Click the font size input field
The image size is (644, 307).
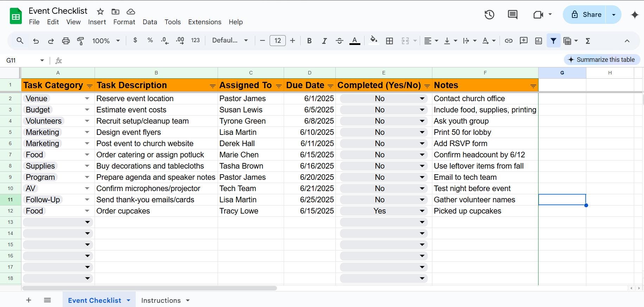click(x=277, y=41)
